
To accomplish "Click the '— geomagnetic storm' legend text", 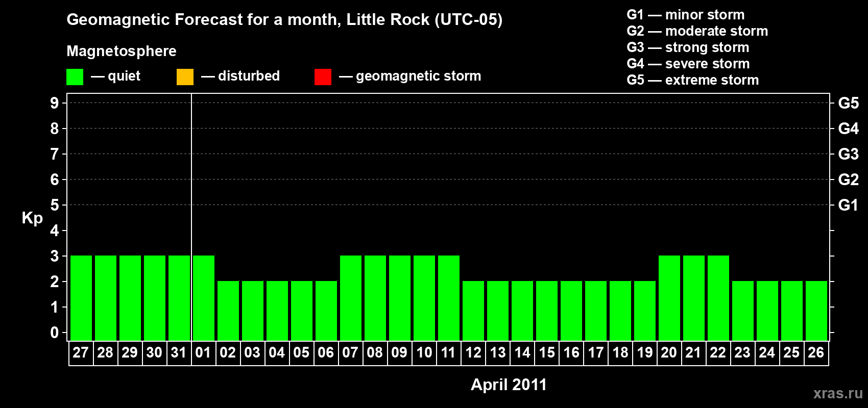I will [410, 76].
